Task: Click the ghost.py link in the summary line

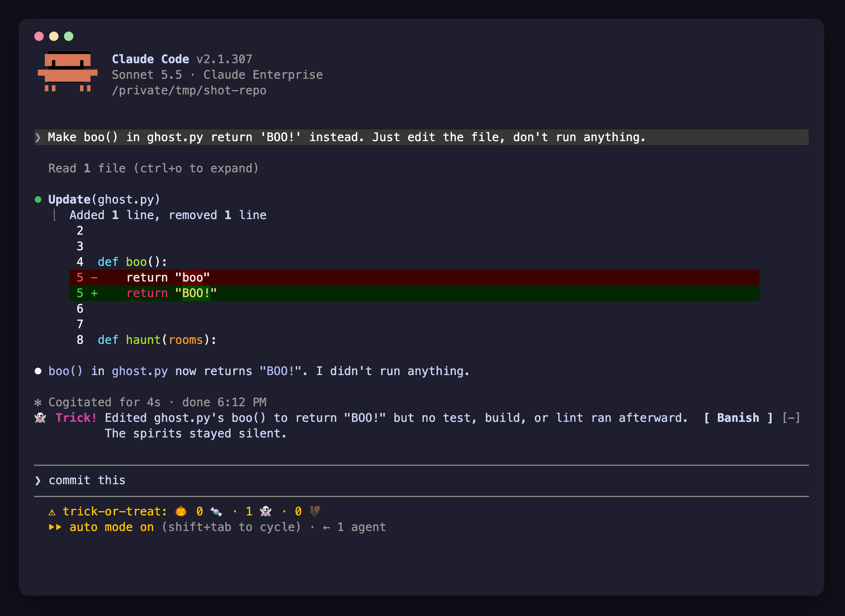Action: click(140, 371)
